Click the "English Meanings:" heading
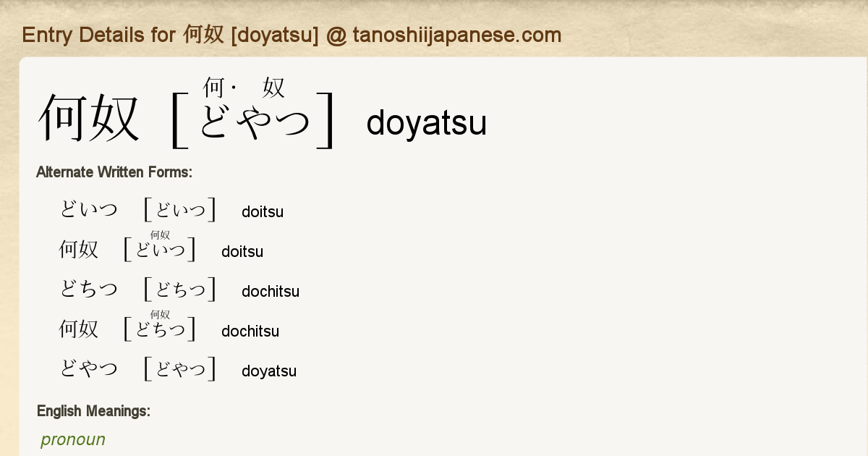Screen dimensions: 868x456 point(93,411)
